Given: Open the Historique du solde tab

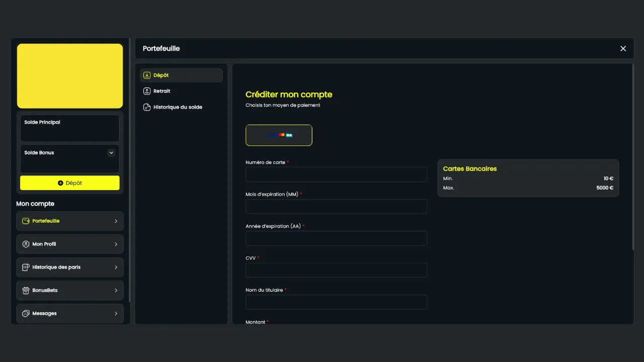Looking at the screenshot, I should pyautogui.click(x=181, y=107).
